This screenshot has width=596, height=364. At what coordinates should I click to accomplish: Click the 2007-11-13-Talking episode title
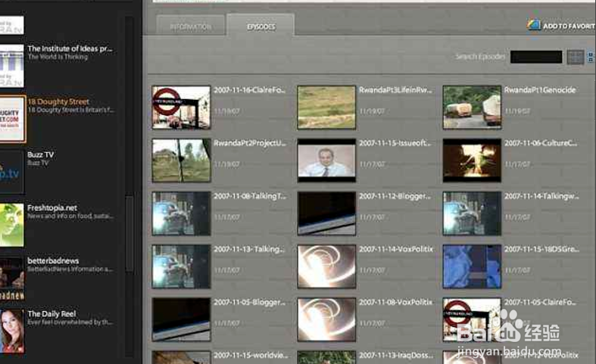coord(249,249)
